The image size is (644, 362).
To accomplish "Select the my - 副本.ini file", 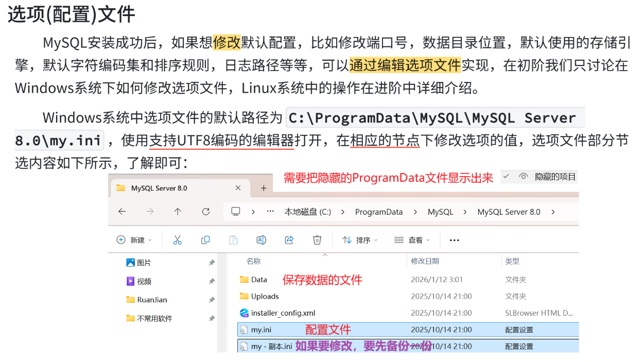I will (408, 346).
